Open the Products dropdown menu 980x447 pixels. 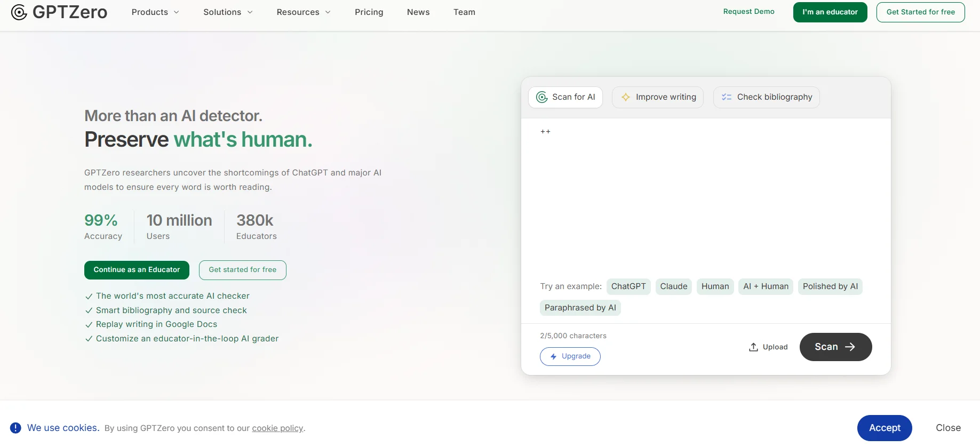(155, 12)
